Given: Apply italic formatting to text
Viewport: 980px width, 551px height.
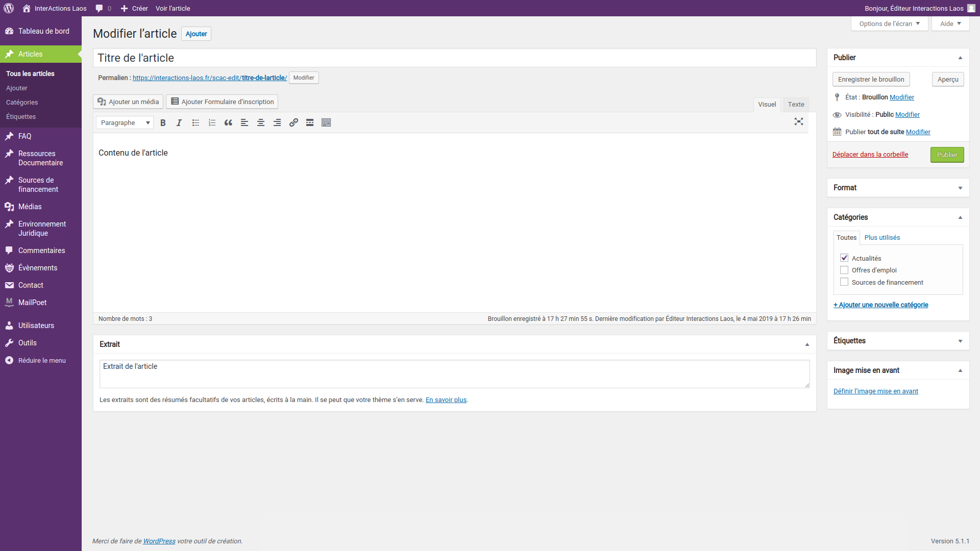Looking at the screenshot, I should tap(179, 122).
